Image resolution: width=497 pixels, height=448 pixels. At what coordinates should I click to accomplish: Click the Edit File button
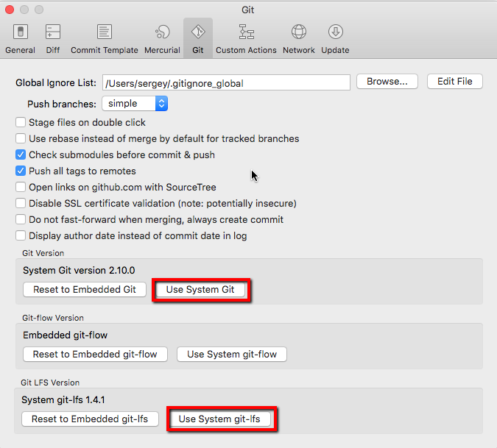coord(455,82)
